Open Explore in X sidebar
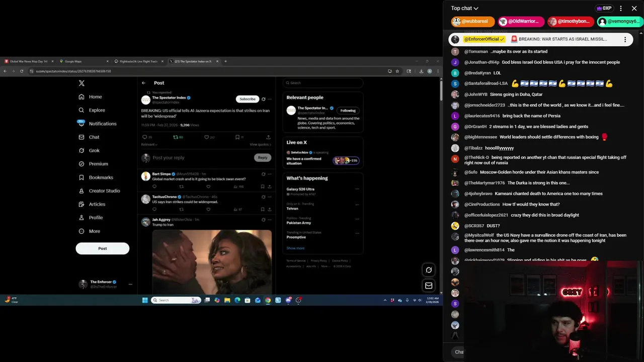This screenshot has width=644, height=362. [x=92, y=110]
